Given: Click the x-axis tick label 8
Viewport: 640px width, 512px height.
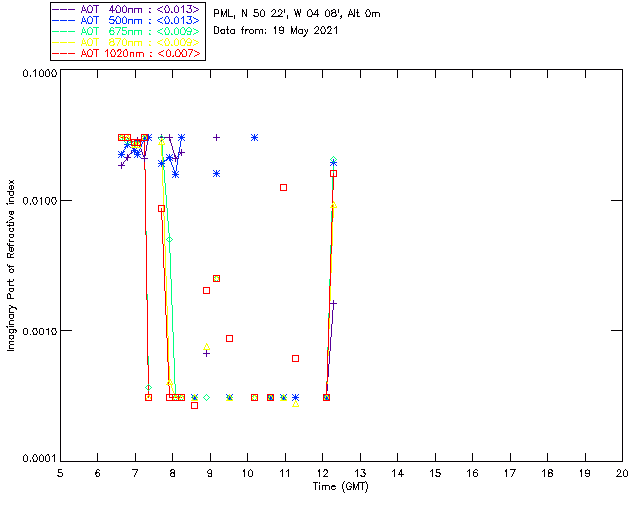Looking at the screenshot, I should pos(173,473).
